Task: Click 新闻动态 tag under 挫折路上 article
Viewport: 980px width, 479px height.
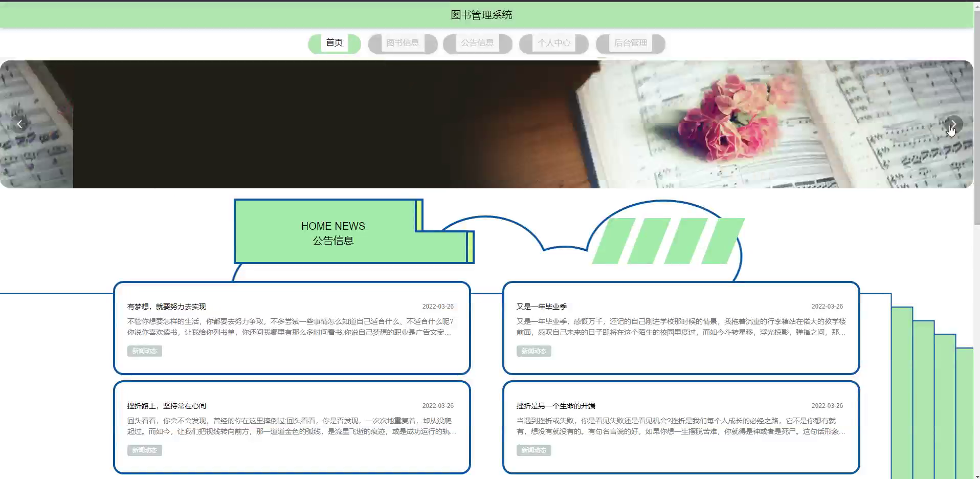Action: 145,450
